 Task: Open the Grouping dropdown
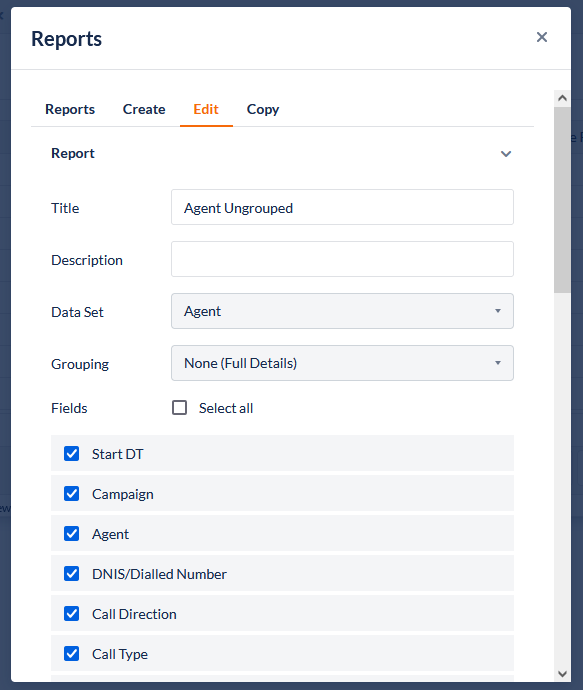coord(342,363)
